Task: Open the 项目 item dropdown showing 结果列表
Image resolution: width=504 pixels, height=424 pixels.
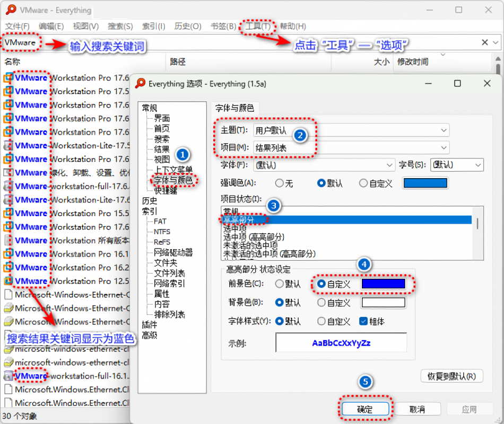Action: click(x=351, y=148)
